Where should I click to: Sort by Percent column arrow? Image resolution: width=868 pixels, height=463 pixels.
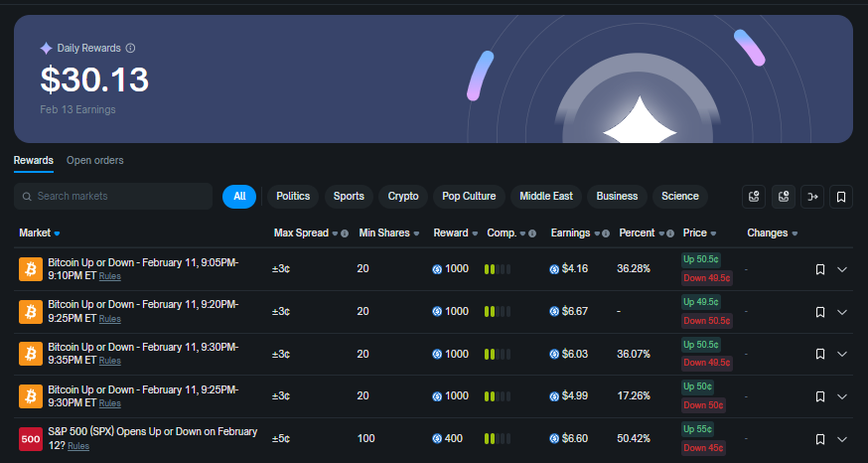point(661,233)
